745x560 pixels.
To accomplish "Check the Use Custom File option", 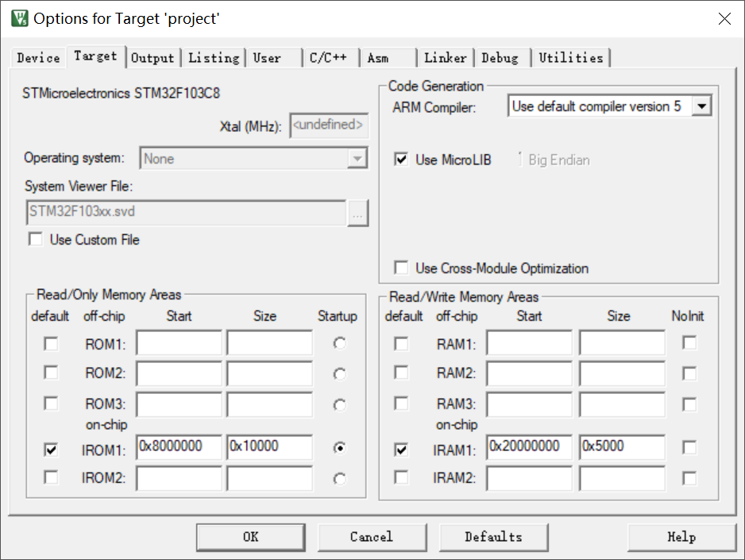I will pyautogui.click(x=35, y=239).
